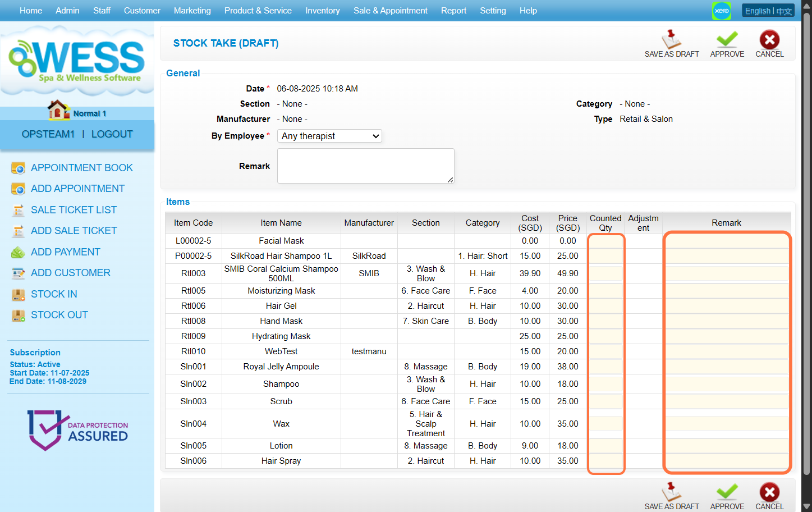Click the LOGOUT link
This screenshot has width=812, height=512.
[x=112, y=134]
